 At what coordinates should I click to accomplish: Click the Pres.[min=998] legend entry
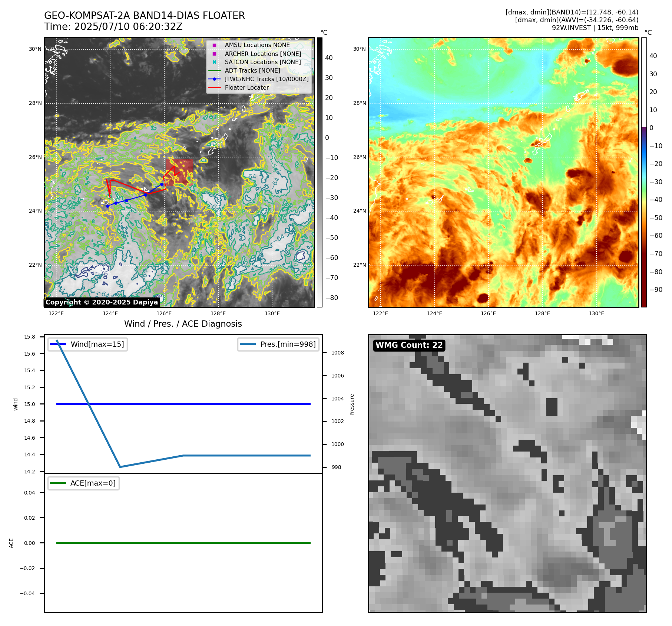click(278, 344)
